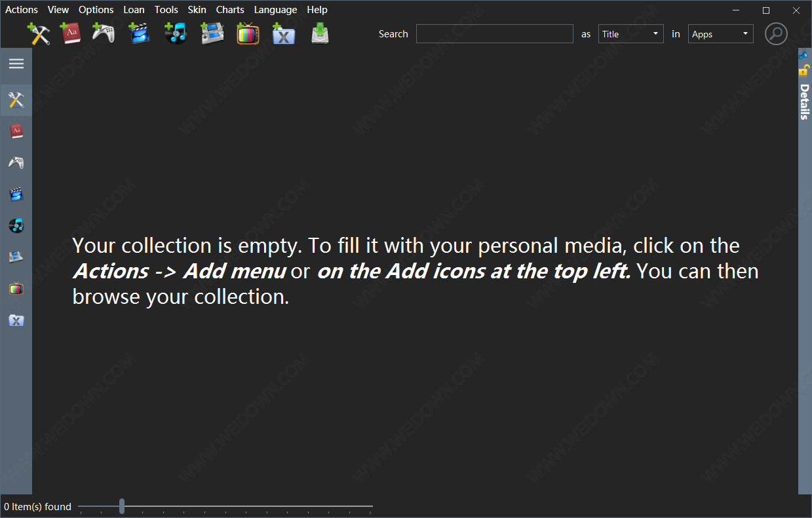The width and height of the screenshot is (812, 518).
Task: Select Apps category in left sidebar
Action: tap(16, 100)
